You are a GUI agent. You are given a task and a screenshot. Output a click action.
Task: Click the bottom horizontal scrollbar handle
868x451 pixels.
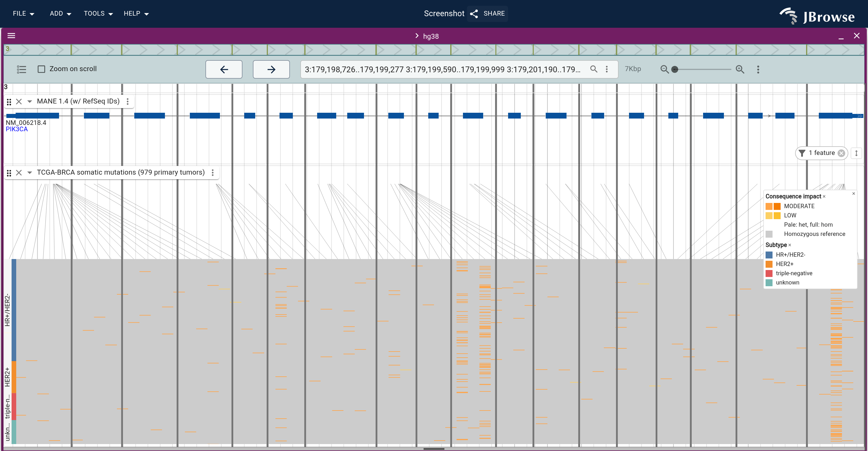[434, 449]
